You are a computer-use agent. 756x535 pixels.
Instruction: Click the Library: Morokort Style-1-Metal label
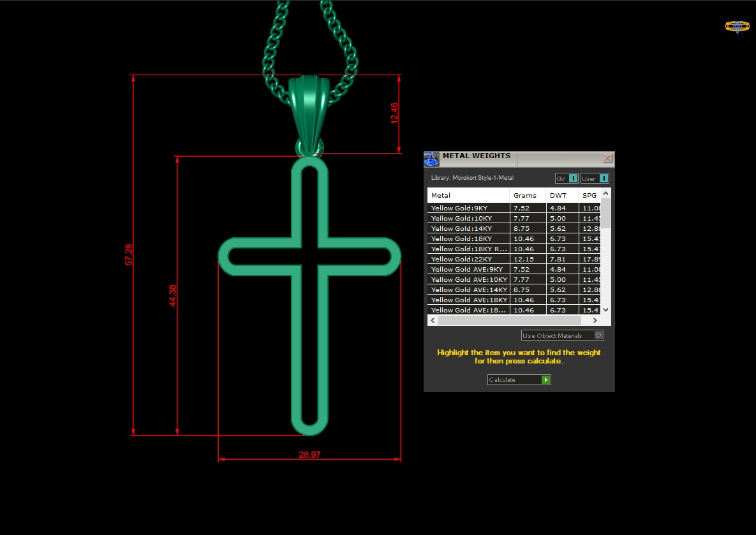coord(472,178)
